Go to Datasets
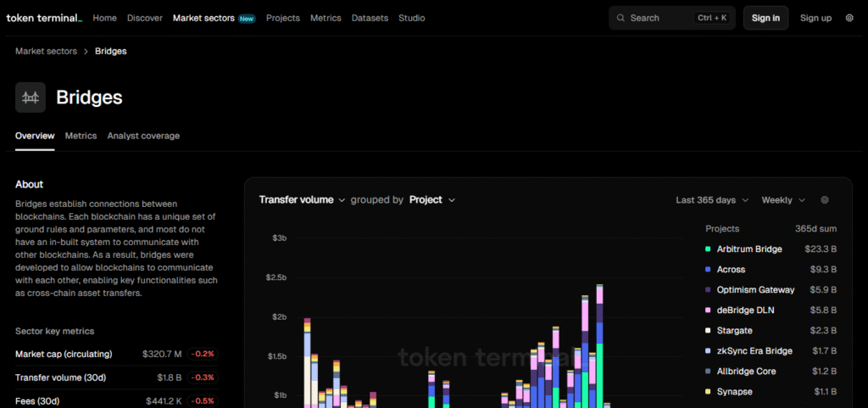 pos(370,18)
